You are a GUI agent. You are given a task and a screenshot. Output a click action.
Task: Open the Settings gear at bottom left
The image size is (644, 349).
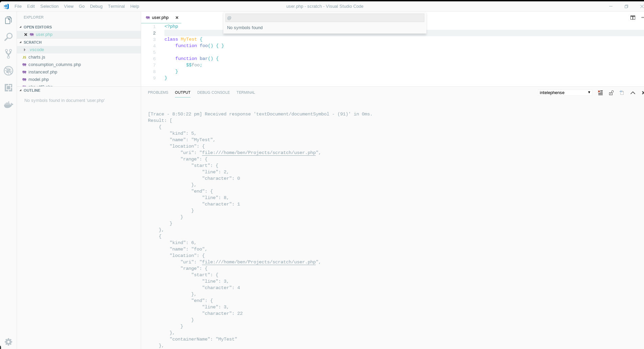(8, 342)
